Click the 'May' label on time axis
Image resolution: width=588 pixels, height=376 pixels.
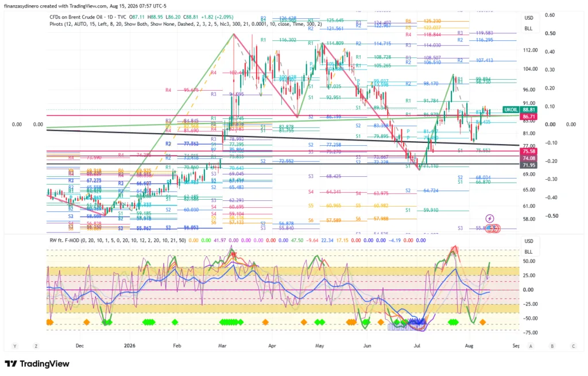319,346
